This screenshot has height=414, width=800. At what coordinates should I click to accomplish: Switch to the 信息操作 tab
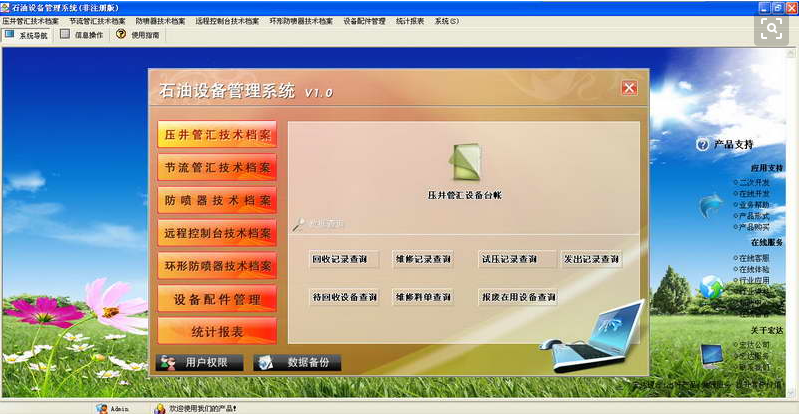82,35
